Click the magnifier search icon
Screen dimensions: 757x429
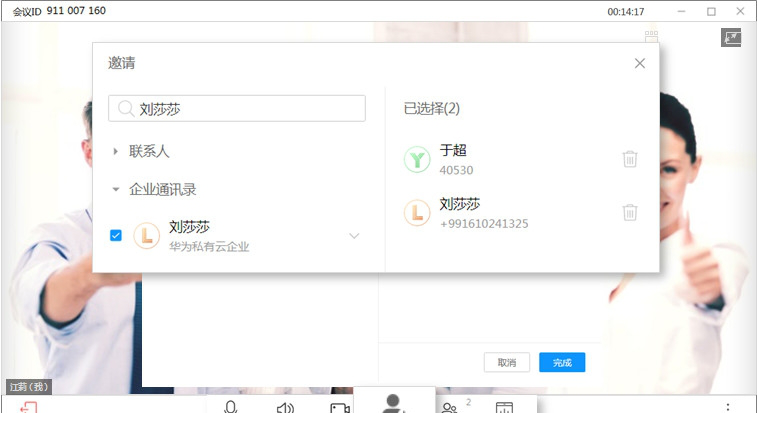[126, 109]
